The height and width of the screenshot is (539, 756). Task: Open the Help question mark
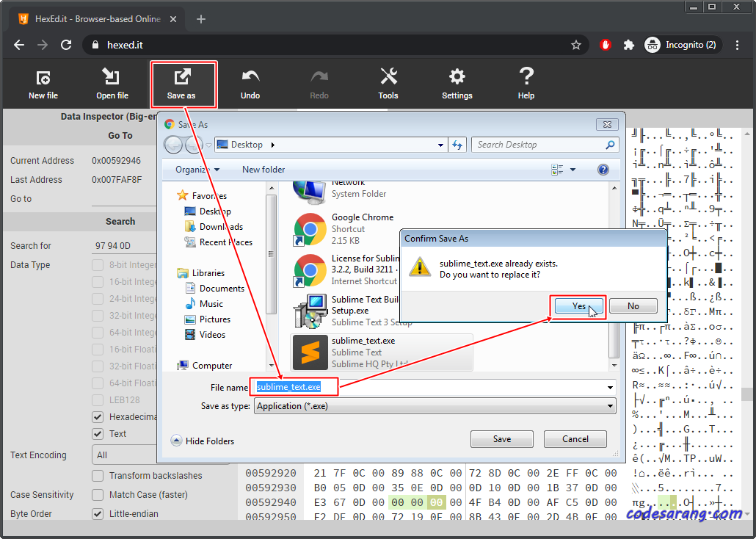[526, 84]
